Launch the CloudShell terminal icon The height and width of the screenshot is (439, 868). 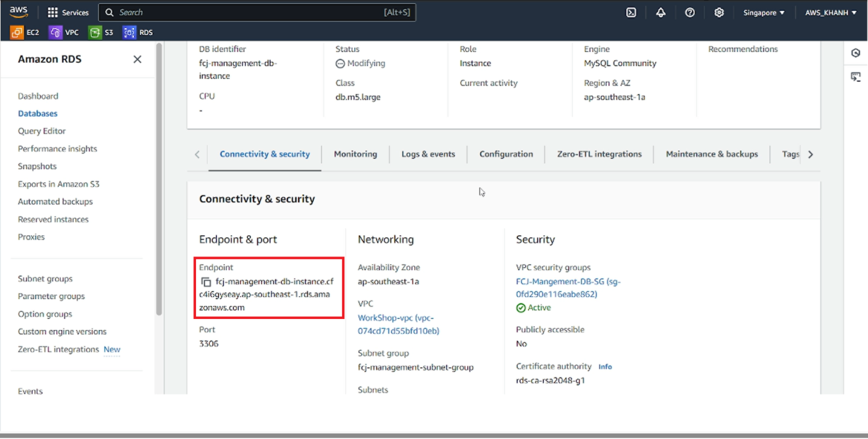(631, 12)
